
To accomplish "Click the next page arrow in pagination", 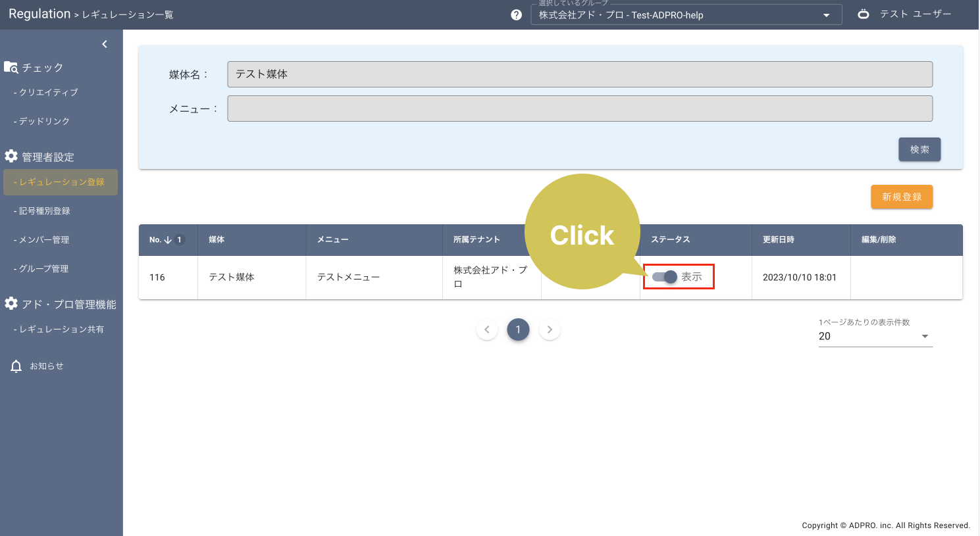I will point(549,329).
